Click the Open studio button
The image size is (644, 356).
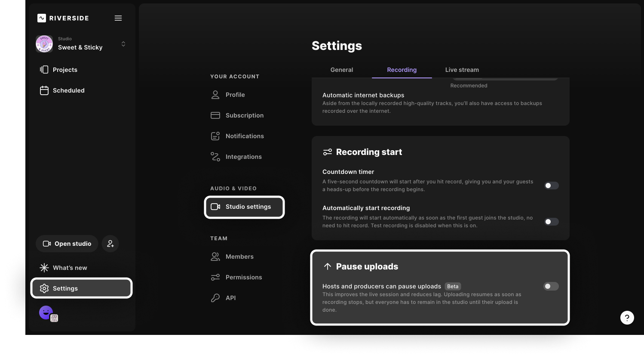tap(67, 244)
